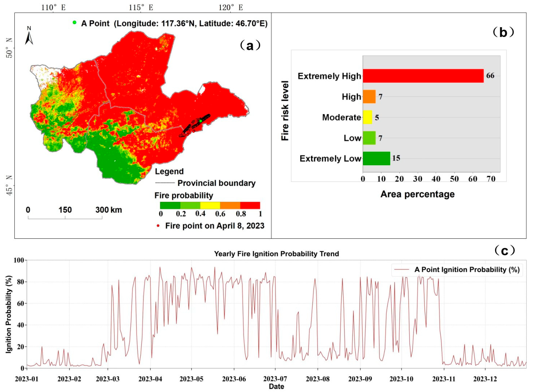Click the 2023-04 date tick label
The image size is (534, 392).
(x=150, y=379)
